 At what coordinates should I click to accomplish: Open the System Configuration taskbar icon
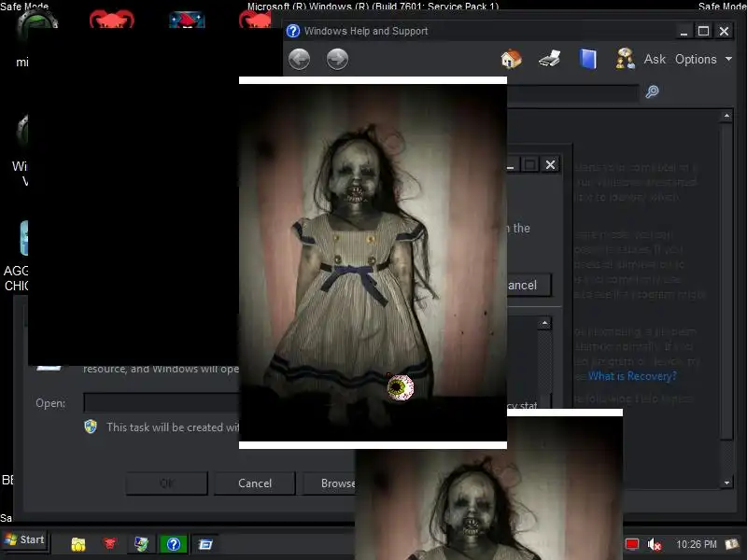142,544
